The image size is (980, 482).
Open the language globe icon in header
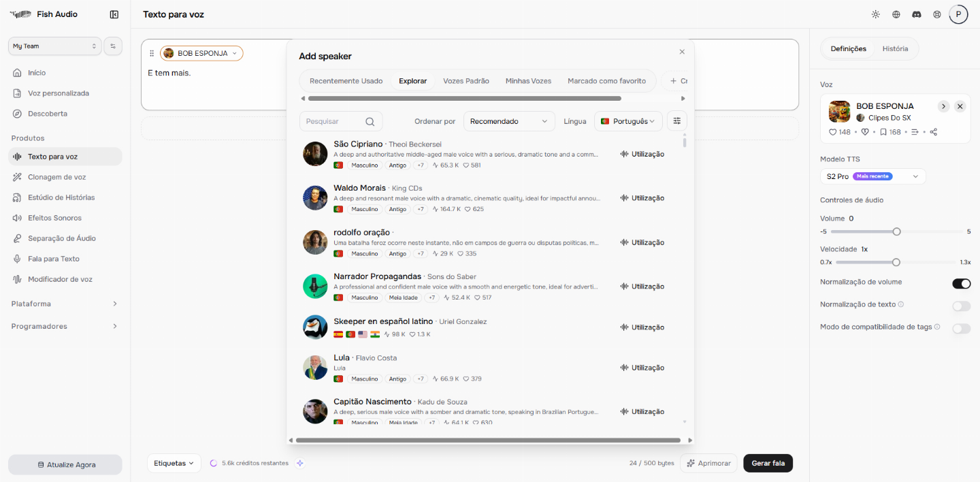[896, 14]
